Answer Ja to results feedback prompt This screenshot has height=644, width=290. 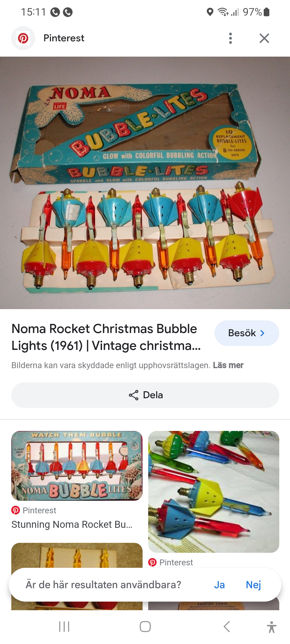click(219, 585)
